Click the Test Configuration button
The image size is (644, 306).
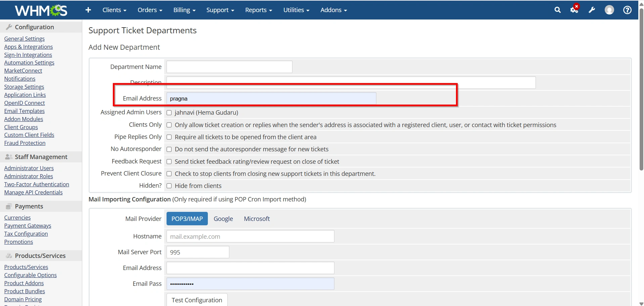197,300
